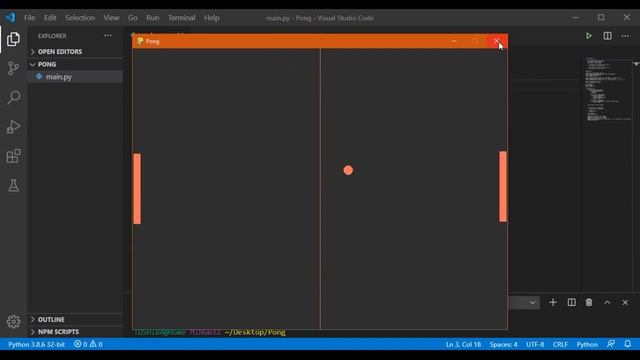640x360 pixels.
Task: Open the File menu
Action: pos(29,18)
